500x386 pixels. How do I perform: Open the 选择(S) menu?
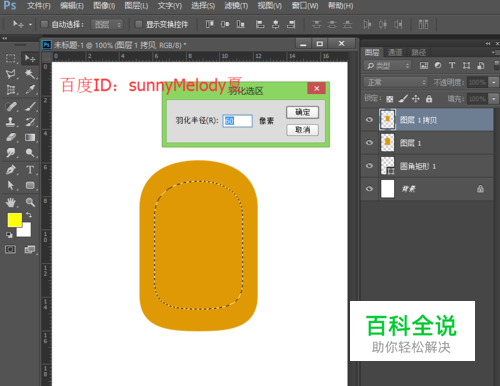point(203,6)
